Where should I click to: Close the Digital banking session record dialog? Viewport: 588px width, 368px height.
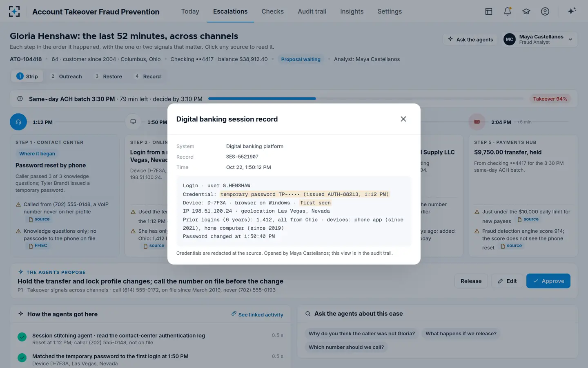(x=403, y=119)
